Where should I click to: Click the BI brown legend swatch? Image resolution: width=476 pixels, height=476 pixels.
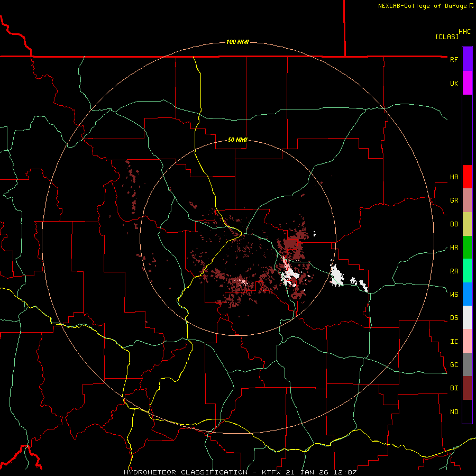(467, 388)
